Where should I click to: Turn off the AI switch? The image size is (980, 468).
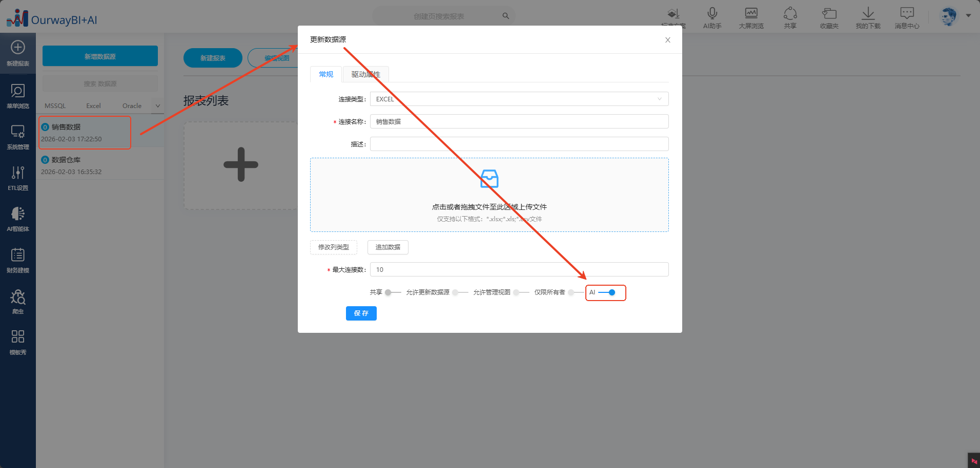coord(607,292)
